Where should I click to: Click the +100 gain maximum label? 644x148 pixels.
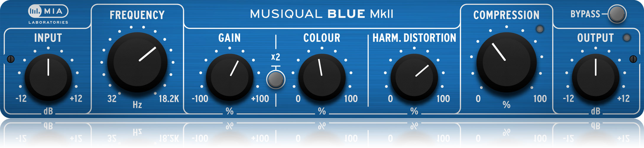[260, 99]
